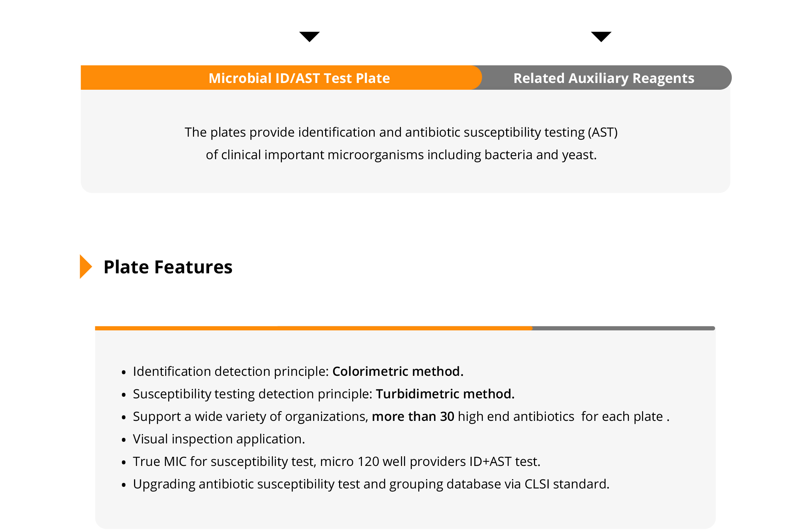Click the bullet dot before 'Visual inspection application'

(124, 440)
